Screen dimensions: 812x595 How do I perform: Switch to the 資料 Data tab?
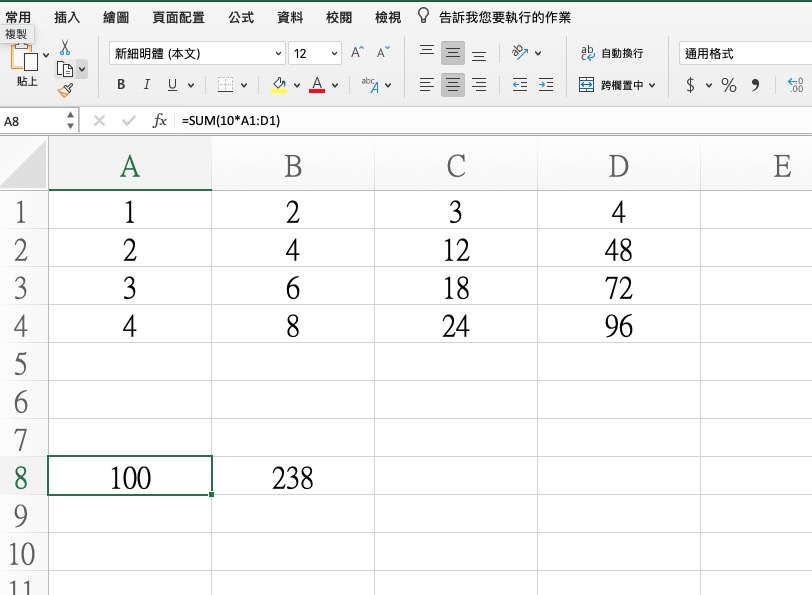pos(290,17)
